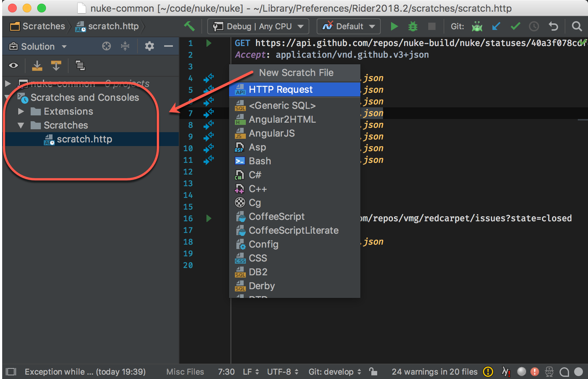Click the gutter arrows icon on line 7
The width and height of the screenshot is (588, 379).
(209, 113)
